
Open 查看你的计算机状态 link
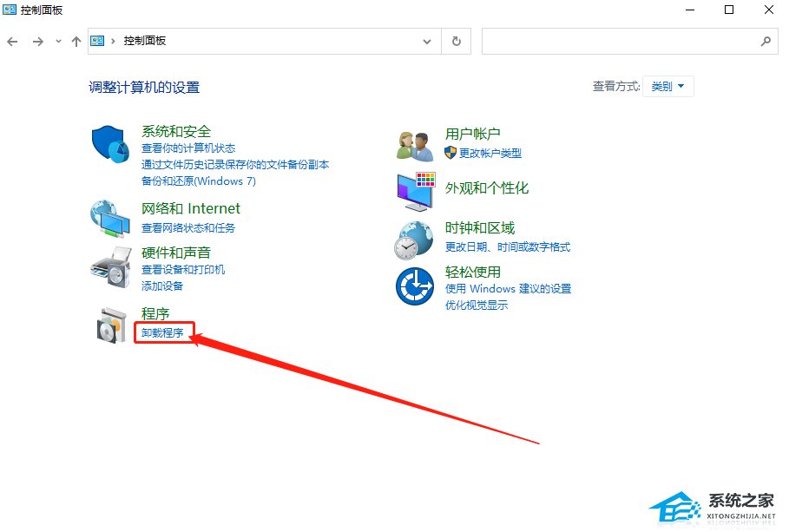[188, 148]
